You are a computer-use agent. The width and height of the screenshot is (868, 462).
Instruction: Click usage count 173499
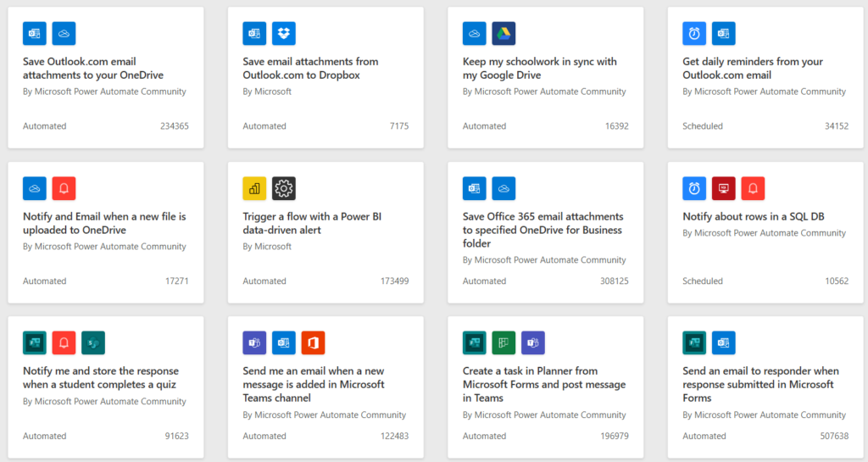click(x=395, y=281)
